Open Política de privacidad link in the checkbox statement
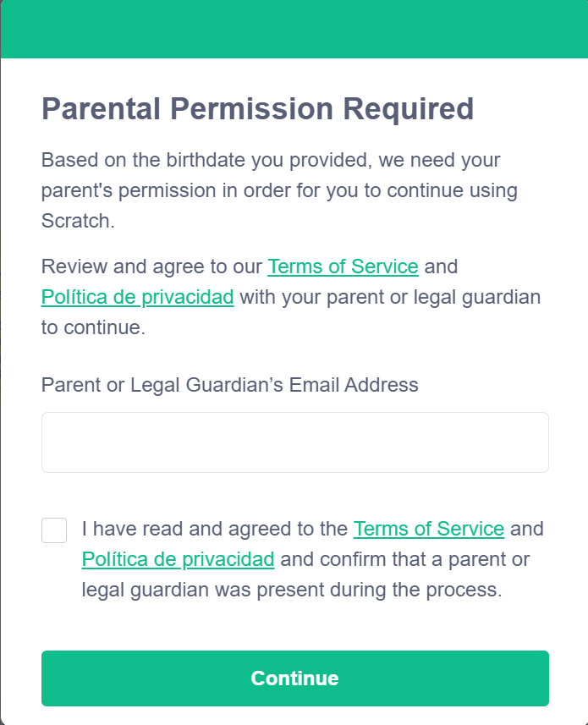 (178, 559)
